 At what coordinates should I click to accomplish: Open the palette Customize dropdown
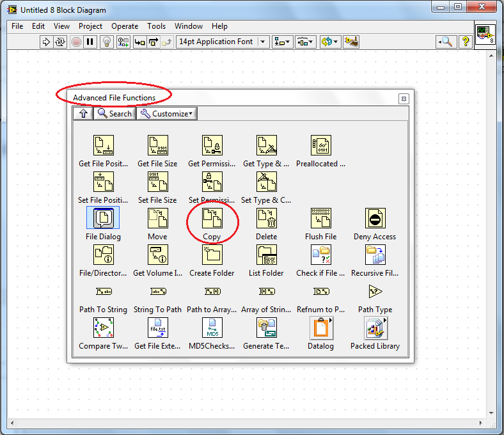click(x=167, y=113)
